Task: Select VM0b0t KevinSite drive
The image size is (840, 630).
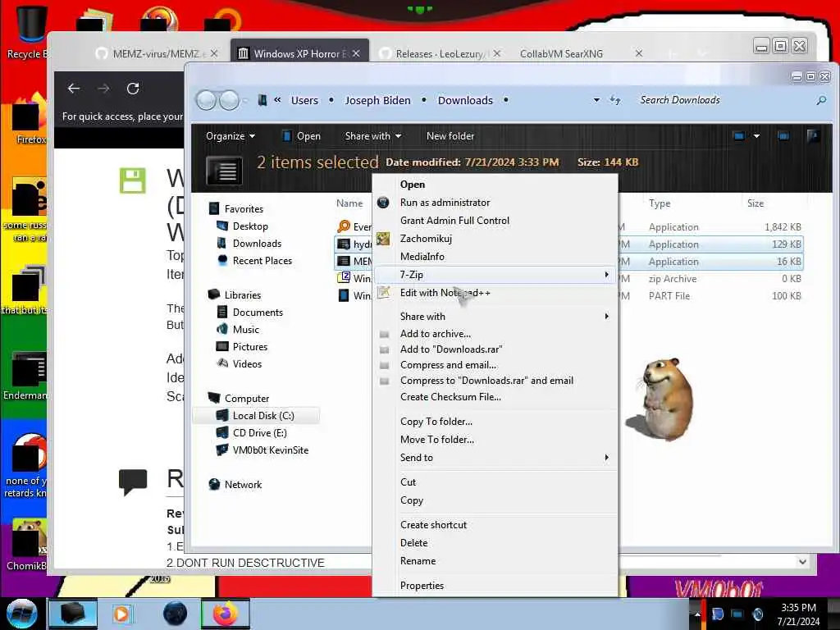Action: tap(271, 450)
